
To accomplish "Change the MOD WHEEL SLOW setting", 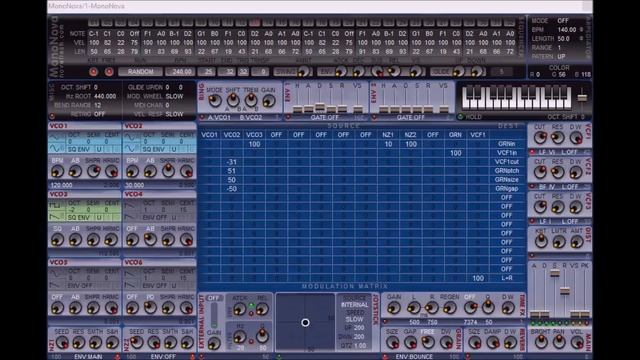I will [x=174, y=96].
